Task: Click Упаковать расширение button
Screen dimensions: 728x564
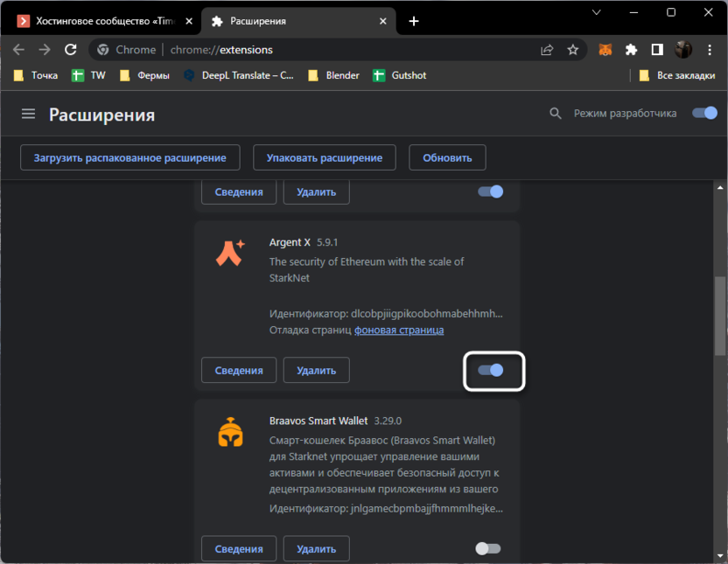Action: (325, 157)
